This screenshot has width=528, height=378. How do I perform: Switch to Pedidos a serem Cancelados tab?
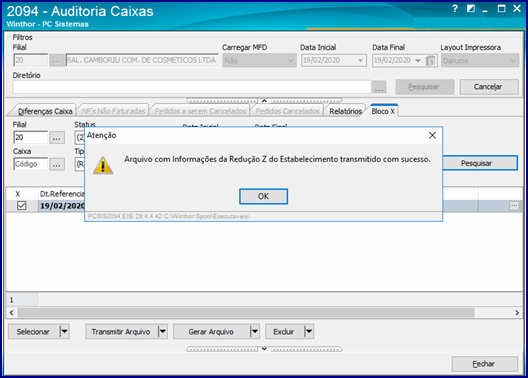click(200, 111)
